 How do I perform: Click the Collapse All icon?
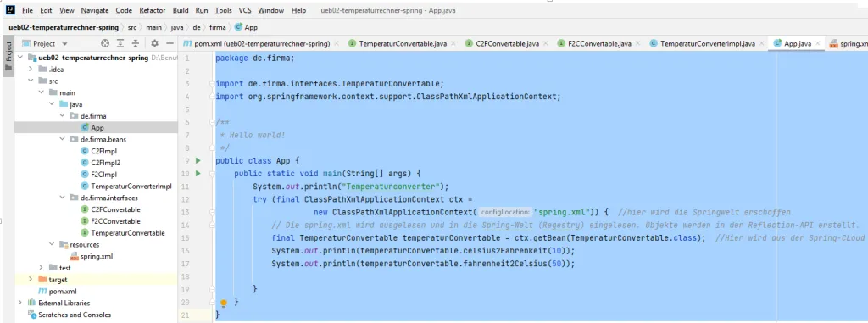tap(135, 43)
